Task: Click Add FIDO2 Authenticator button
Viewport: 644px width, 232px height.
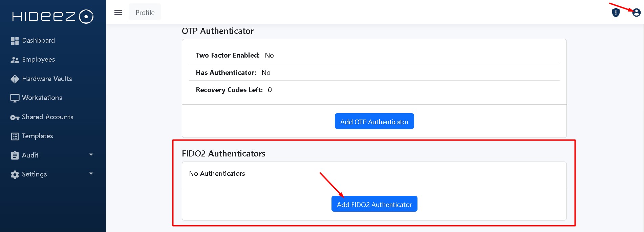Action: pyautogui.click(x=374, y=204)
